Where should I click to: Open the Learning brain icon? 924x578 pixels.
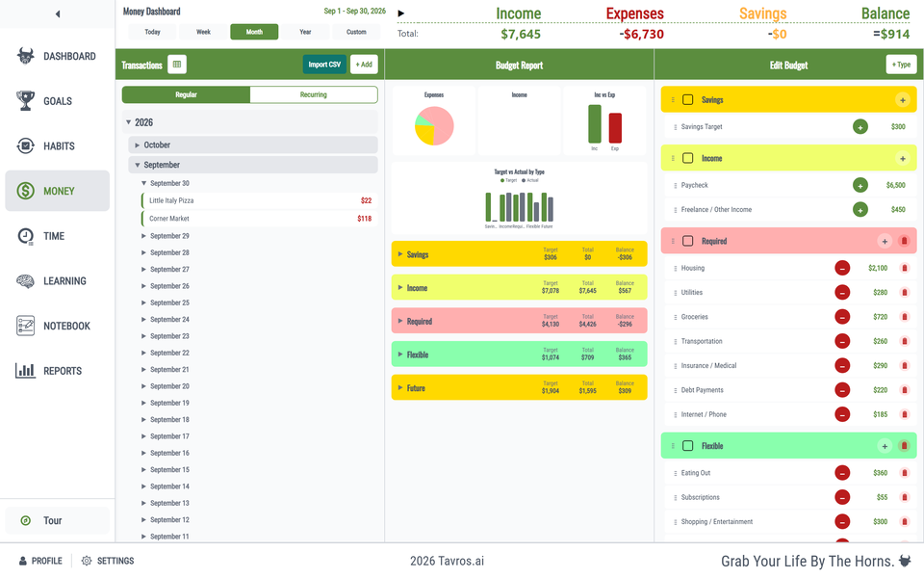[25, 280]
